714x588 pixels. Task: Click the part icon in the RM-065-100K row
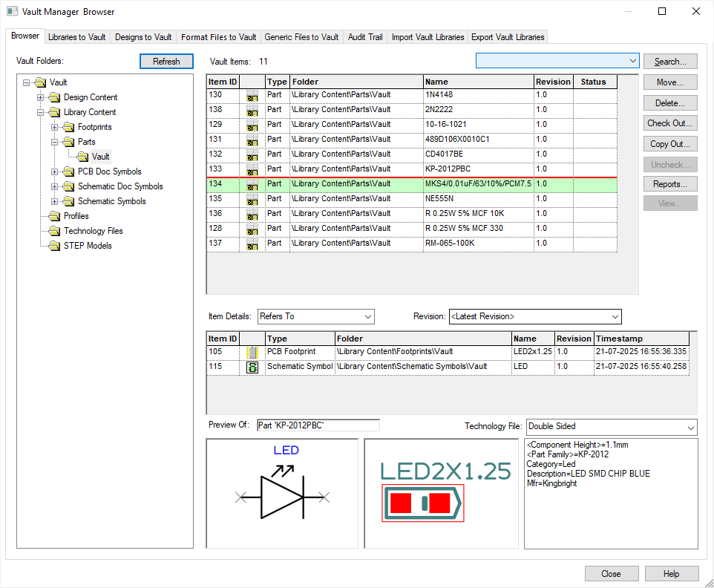pyautogui.click(x=252, y=244)
